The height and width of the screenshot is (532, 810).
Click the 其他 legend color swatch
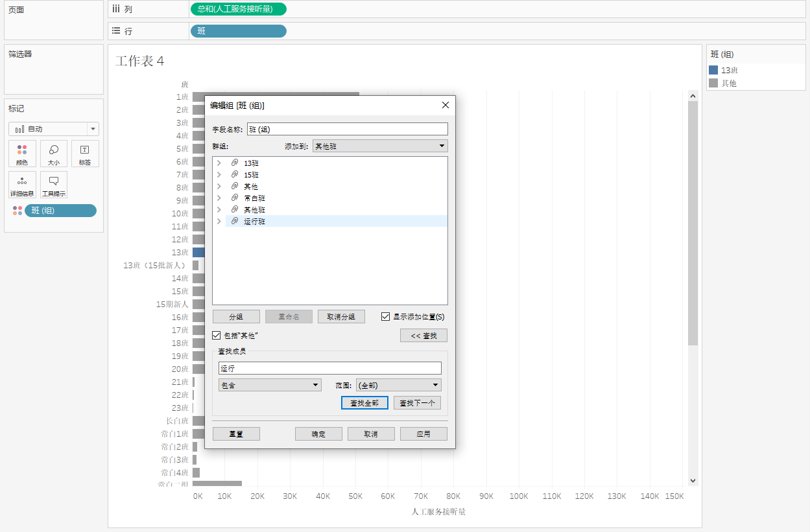click(x=713, y=83)
